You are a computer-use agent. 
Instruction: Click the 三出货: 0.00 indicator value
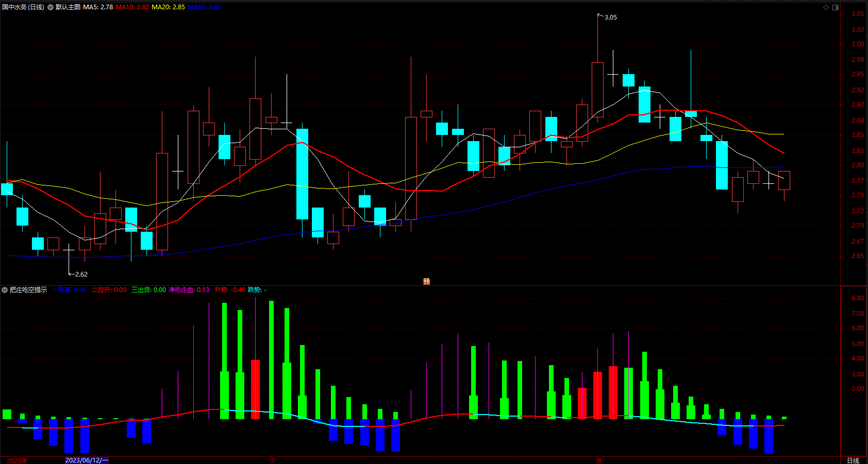pyautogui.click(x=149, y=290)
